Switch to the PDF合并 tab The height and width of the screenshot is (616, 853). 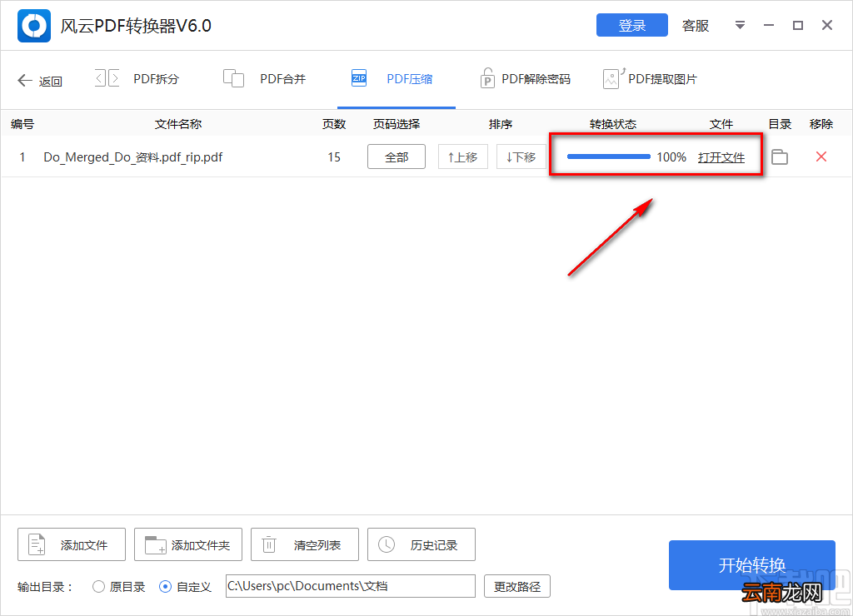pos(283,79)
